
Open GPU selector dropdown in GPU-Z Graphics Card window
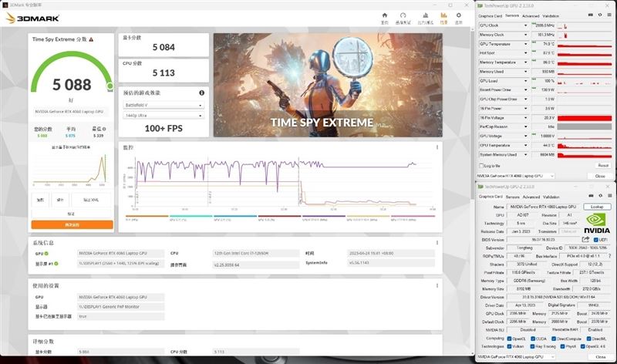coord(516,356)
